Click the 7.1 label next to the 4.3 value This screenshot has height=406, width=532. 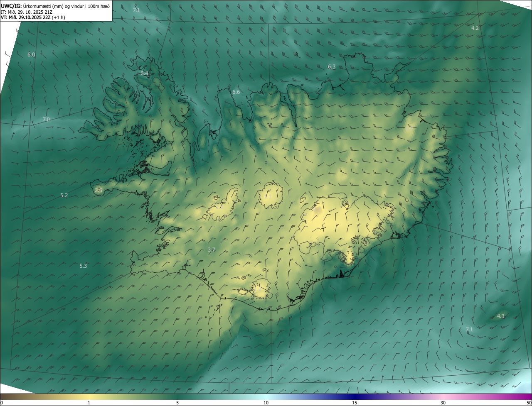[x=469, y=329]
